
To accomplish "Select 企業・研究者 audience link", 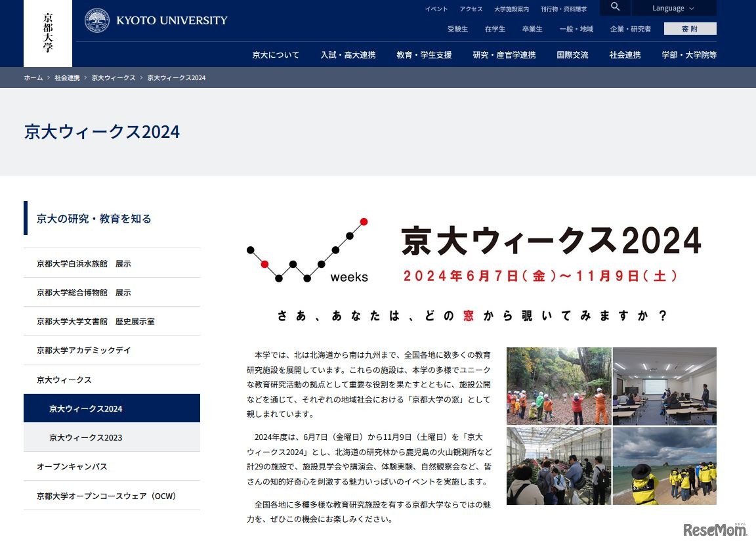I will coord(631,29).
